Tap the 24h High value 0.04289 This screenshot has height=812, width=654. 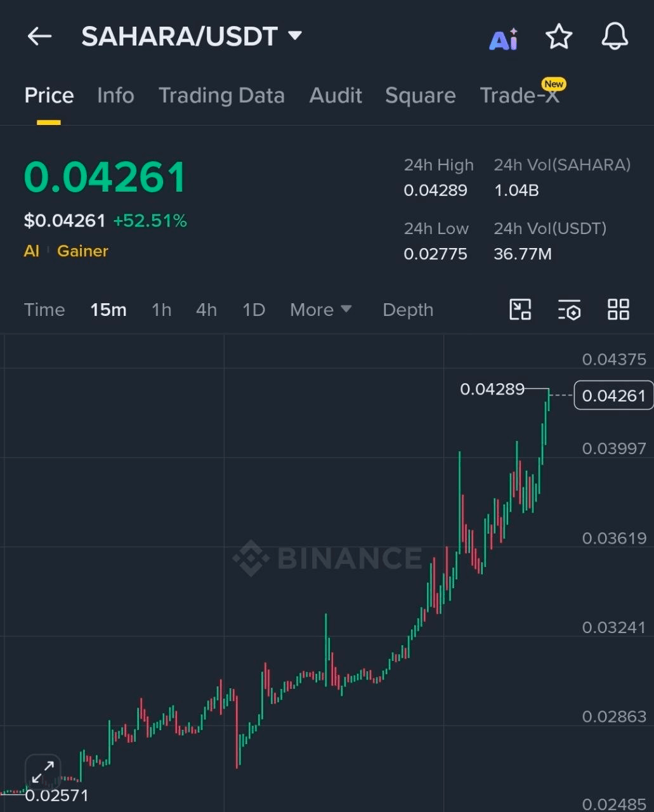[x=436, y=190]
